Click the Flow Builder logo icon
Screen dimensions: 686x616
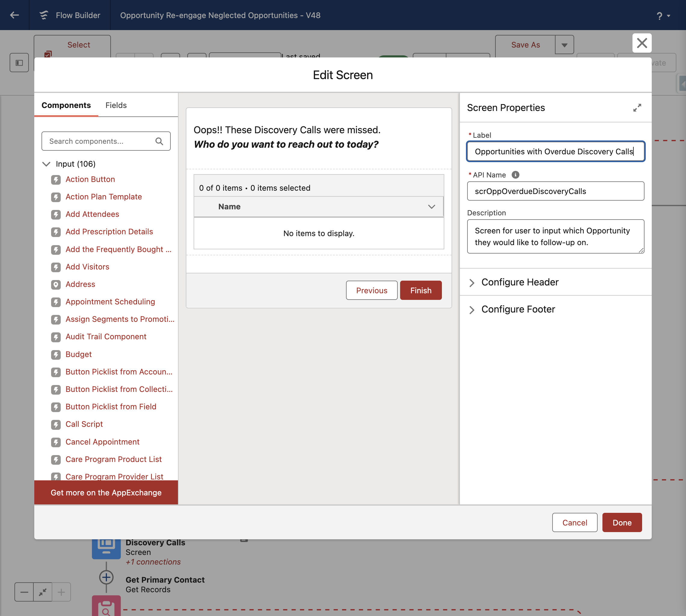44,15
